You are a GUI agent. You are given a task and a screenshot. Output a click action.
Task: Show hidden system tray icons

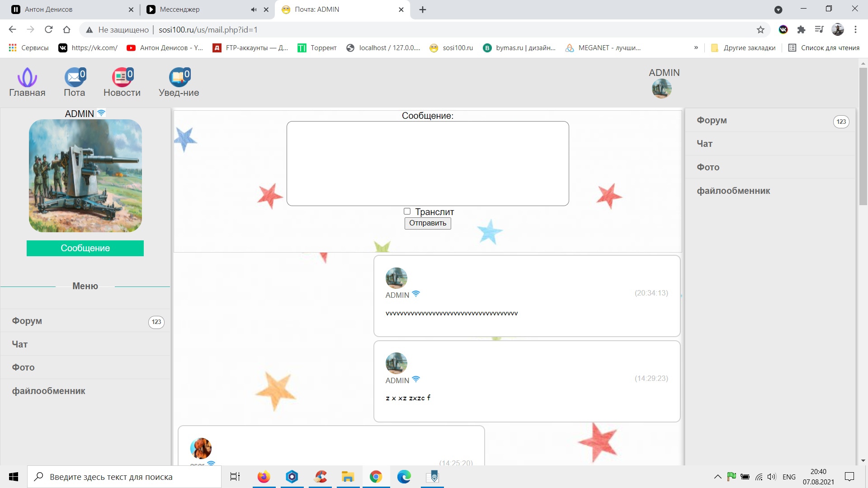[x=717, y=477]
